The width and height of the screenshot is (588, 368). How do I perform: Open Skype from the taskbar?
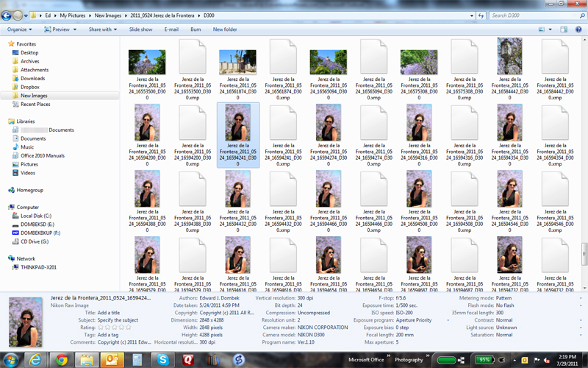(162, 359)
